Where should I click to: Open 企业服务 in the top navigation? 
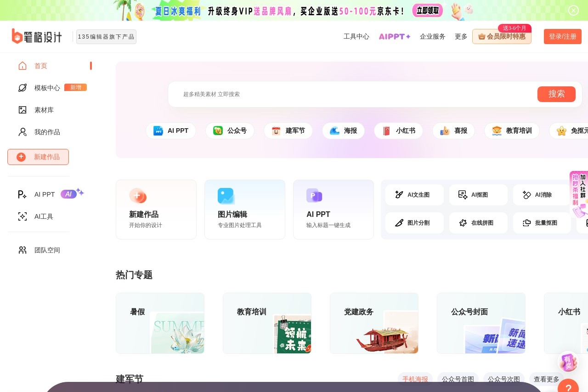tap(433, 36)
